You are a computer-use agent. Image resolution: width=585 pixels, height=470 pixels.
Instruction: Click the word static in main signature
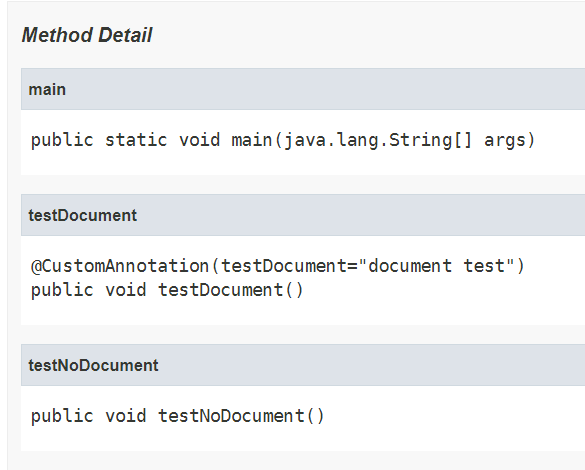click(x=136, y=140)
